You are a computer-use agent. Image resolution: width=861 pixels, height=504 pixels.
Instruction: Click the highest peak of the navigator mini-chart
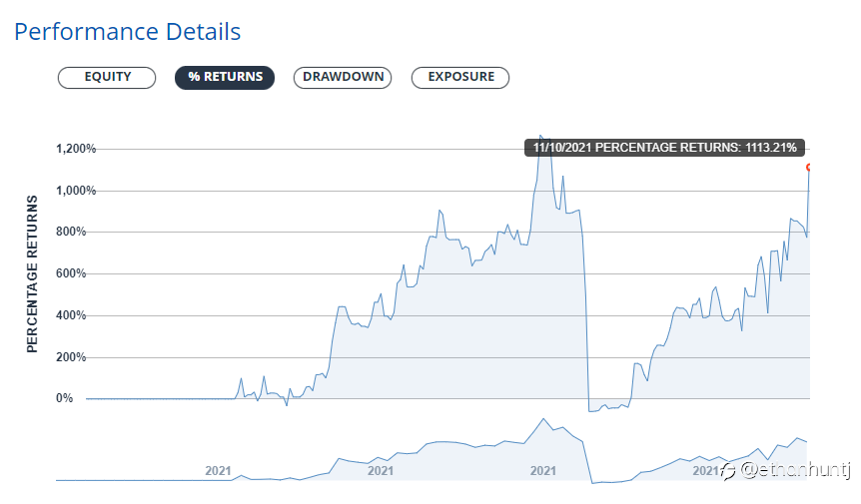[543, 419]
